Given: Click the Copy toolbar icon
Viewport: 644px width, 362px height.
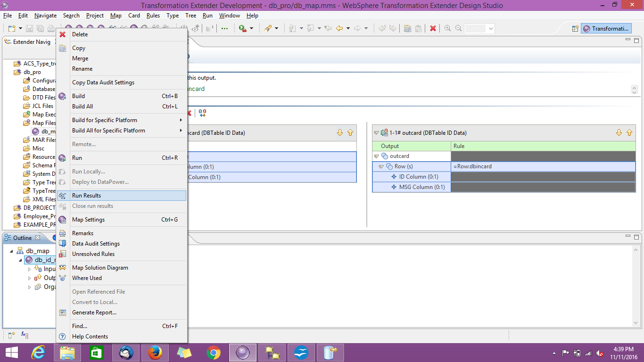Looking at the screenshot, I should pos(407,28).
